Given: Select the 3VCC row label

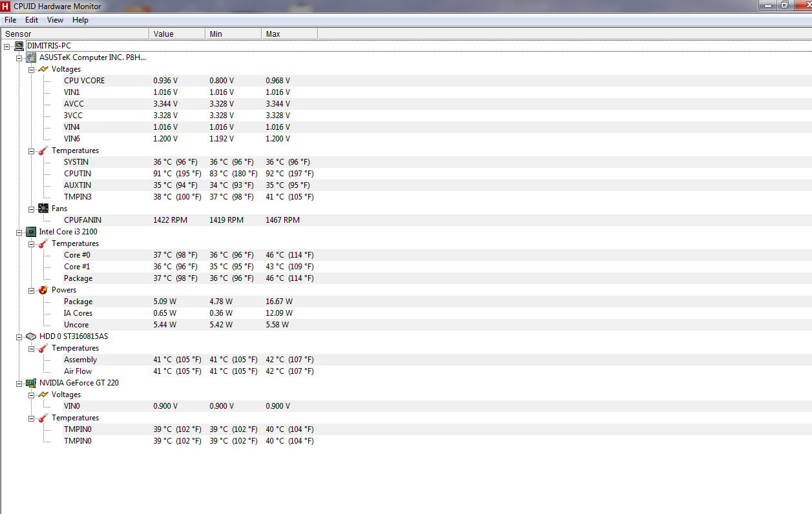Looking at the screenshot, I should coord(73,116).
